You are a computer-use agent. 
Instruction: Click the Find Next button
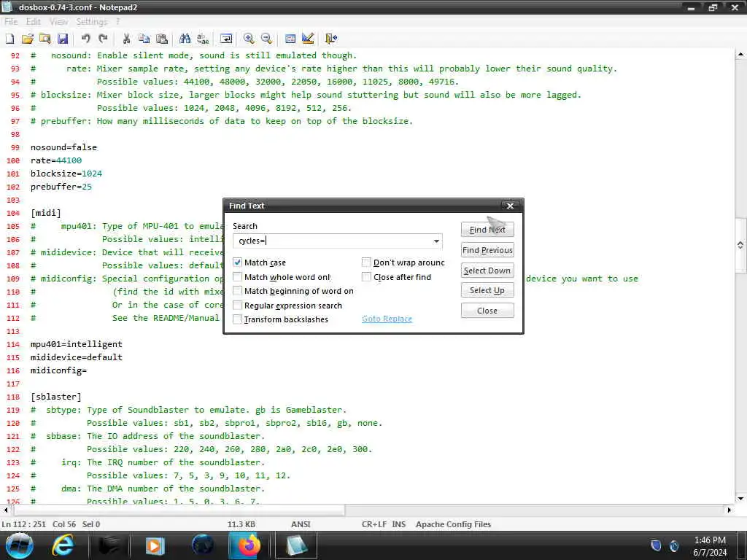pyautogui.click(x=487, y=230)
